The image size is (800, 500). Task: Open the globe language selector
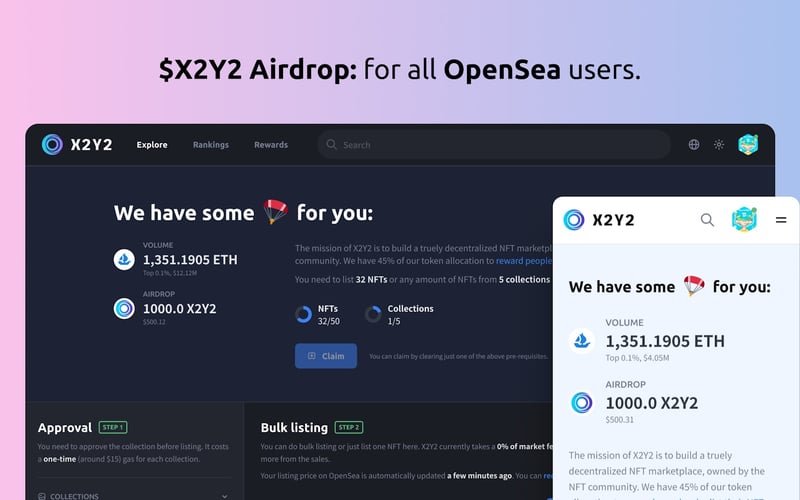tap(694, 144)
